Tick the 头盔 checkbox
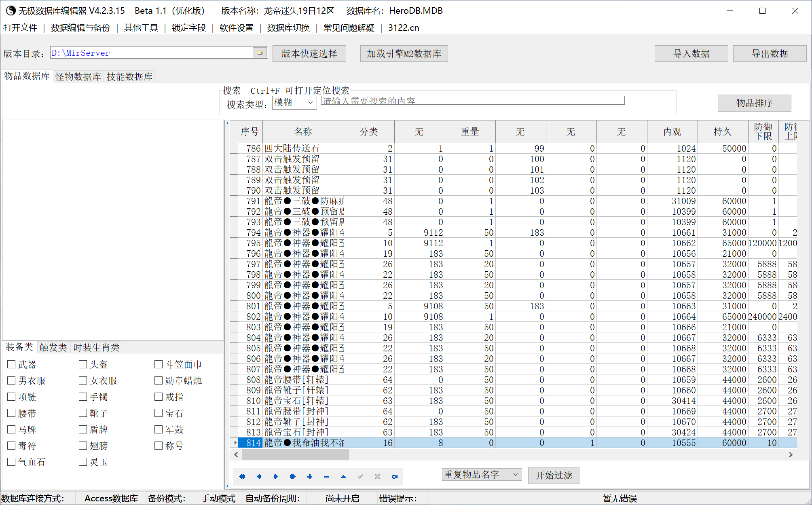Screen dimensions: 812x505 point(83,364)
